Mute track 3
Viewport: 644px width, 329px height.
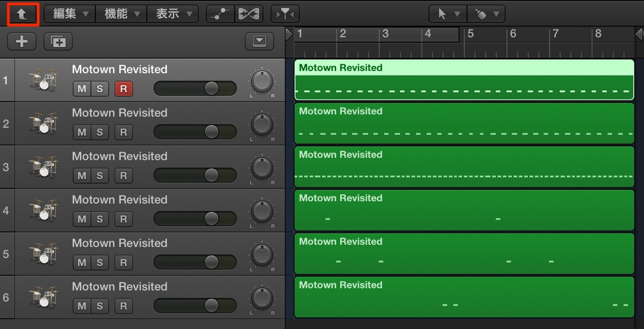tap(82, 176)
